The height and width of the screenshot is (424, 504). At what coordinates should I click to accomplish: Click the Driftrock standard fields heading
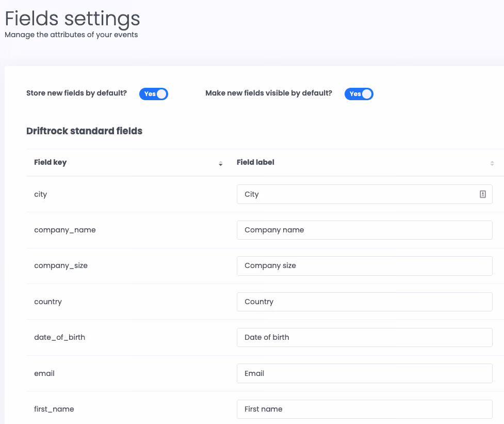tap(84, 131)
